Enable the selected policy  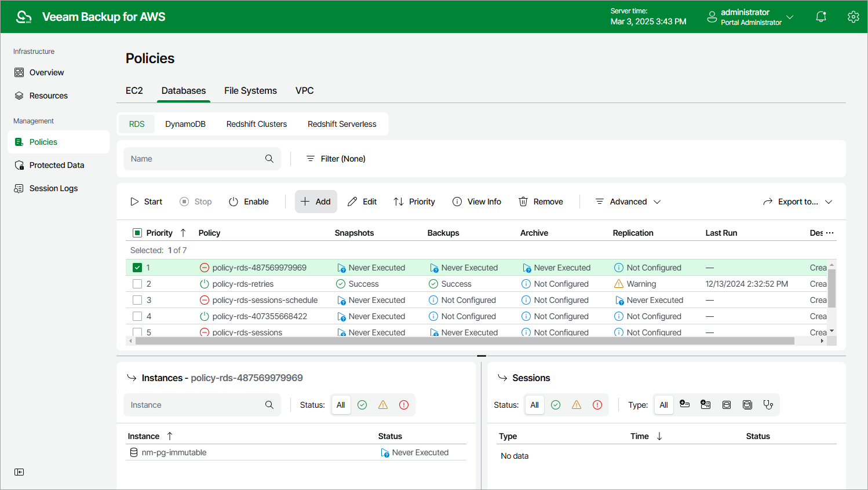pyautogui.click(x=249, y=202)
